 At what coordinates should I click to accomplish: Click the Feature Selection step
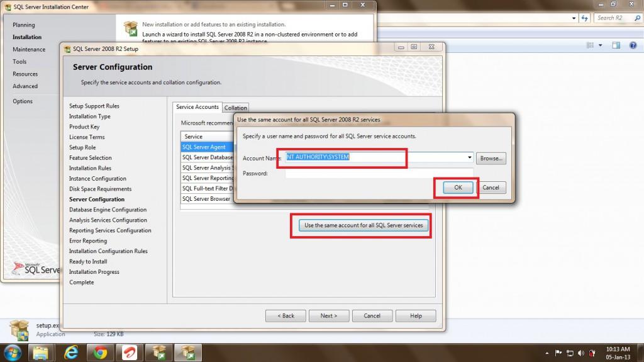(91, 158)
